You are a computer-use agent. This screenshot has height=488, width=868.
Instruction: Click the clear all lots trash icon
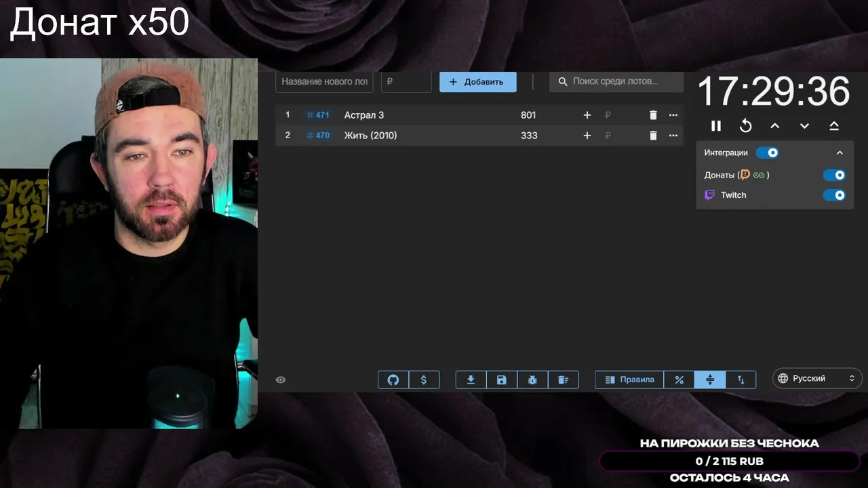(563, 380)
